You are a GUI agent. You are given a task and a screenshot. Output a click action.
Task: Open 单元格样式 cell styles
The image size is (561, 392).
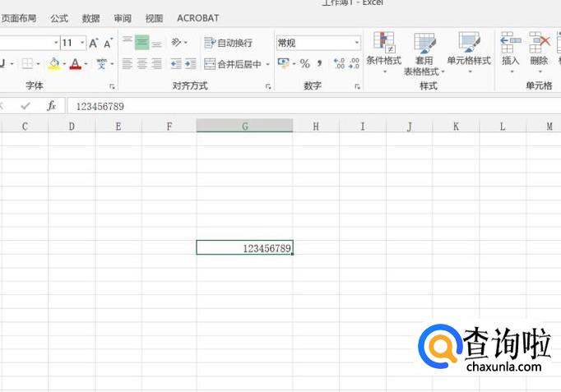click(x=469, y=53)
